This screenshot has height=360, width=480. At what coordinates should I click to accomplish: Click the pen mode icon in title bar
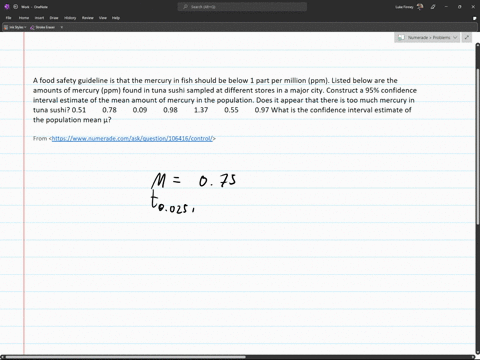[x=433, y=7]
